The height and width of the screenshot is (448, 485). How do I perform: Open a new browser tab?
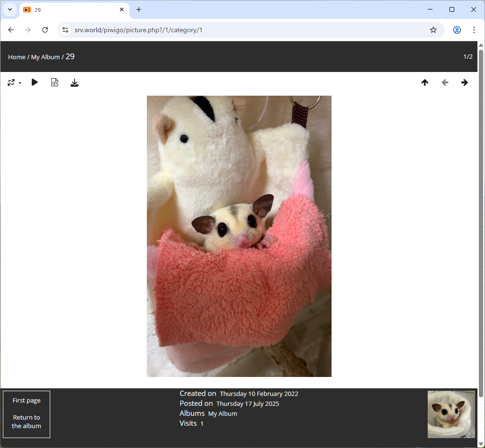click(x=139, y=9)
